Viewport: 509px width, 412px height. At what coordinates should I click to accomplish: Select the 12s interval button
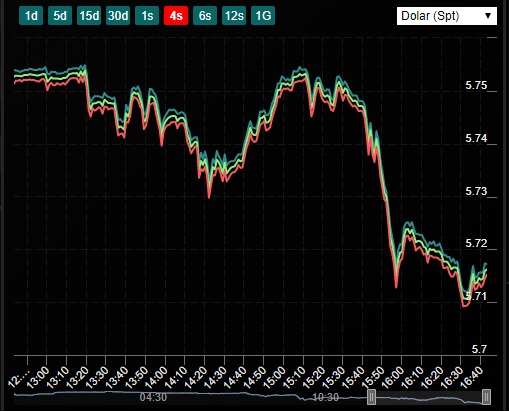click(234, 16)
